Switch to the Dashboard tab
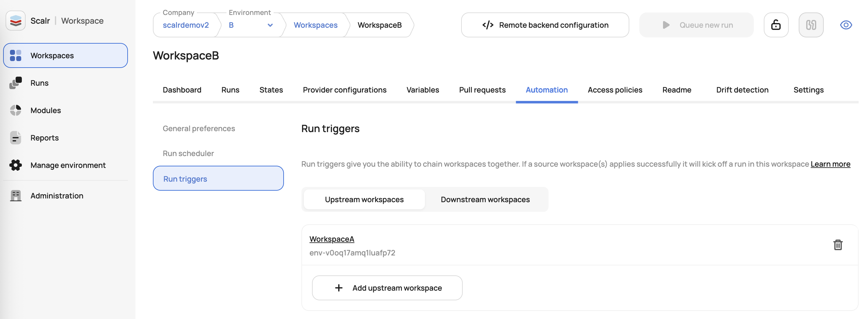868x319 pixels. point(182,90)
